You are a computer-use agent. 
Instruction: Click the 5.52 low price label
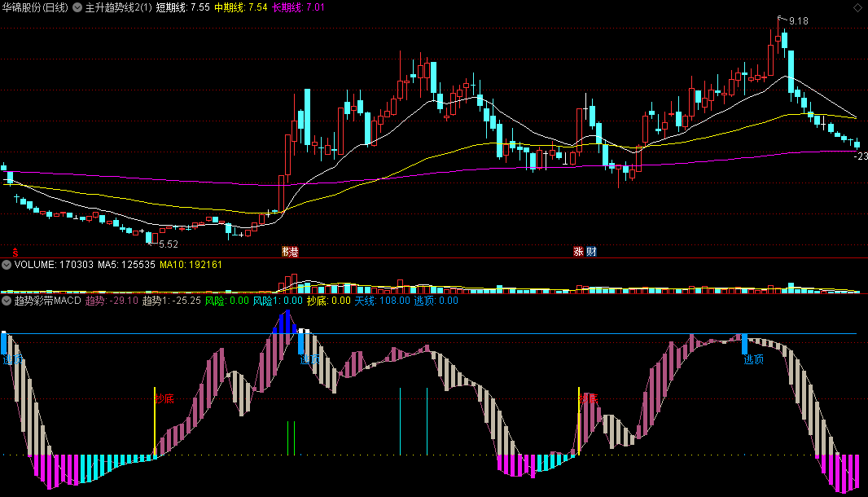tap(169, 244)
